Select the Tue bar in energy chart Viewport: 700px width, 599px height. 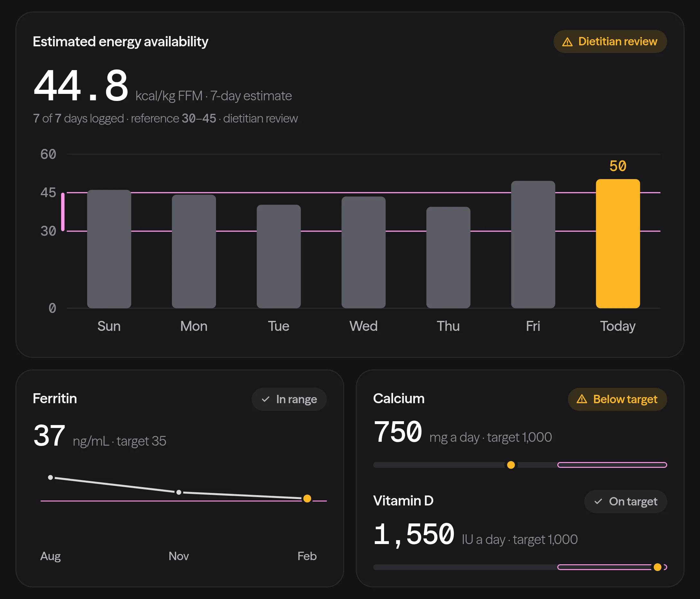(279, 256)
